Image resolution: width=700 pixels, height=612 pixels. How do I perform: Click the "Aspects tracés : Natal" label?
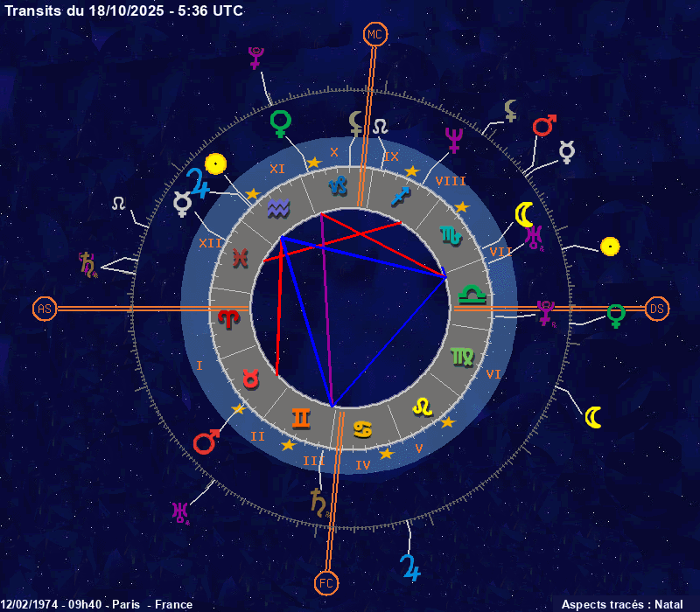(621, 604)
